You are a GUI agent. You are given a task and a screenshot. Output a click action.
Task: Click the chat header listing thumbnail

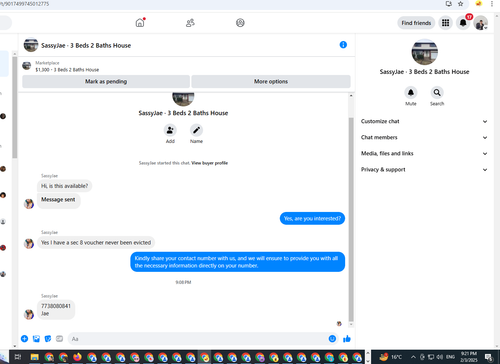pyautogui.click(x=31, y=45)
